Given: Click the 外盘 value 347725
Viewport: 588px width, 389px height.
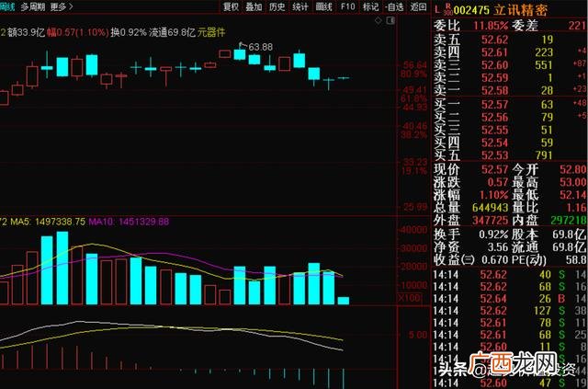Looking at the screenshot, I should 491,220.
